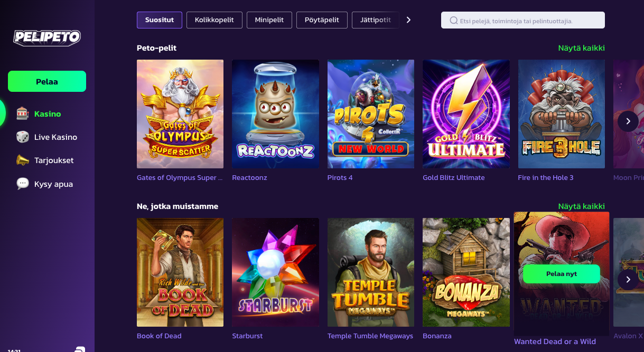The image size is (644, 352).
Task: Open Näytä kaikki for Peto-pelit
Action: (582, 47)
